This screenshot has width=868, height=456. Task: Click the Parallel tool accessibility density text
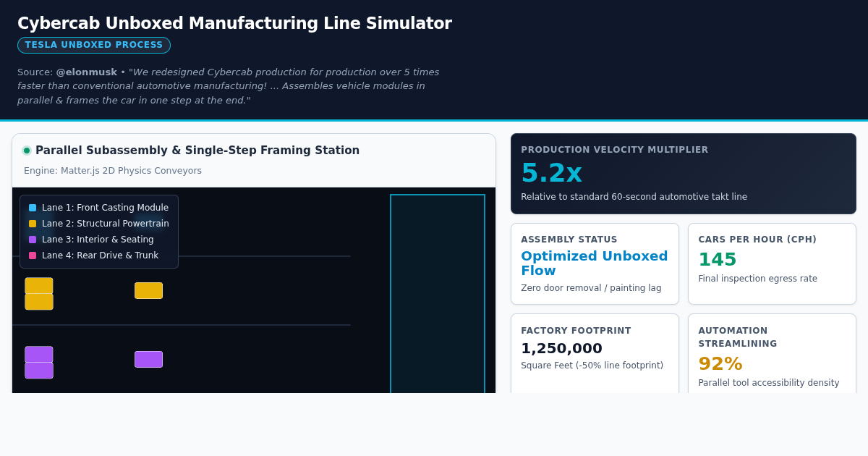768,383
